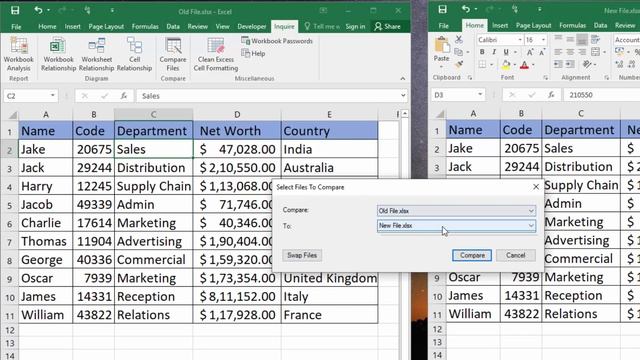Toggle bottom align in Alignment group
This screenshot has width=640, height=360.
point(582,40)
